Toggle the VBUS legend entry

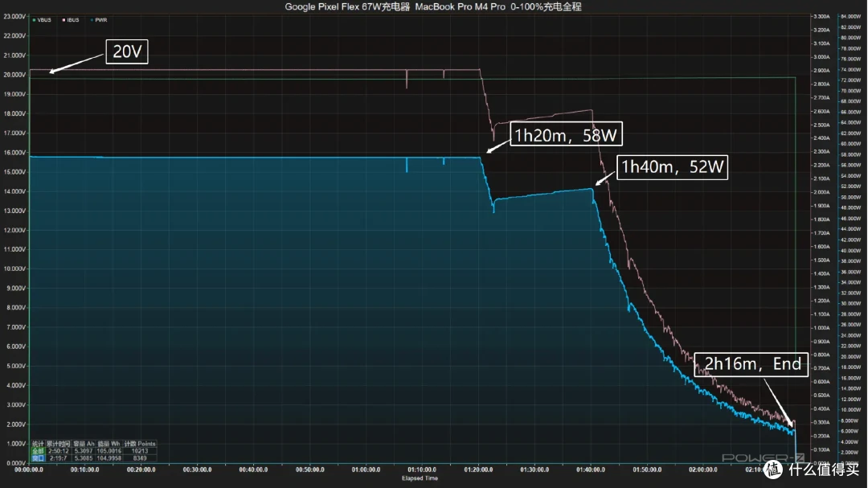tap(42, 20)
